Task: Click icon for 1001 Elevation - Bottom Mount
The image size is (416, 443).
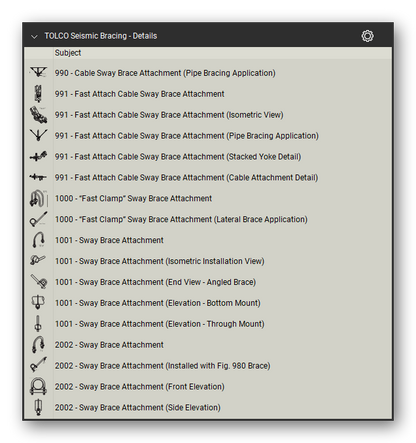Action: tap(38, 302)
